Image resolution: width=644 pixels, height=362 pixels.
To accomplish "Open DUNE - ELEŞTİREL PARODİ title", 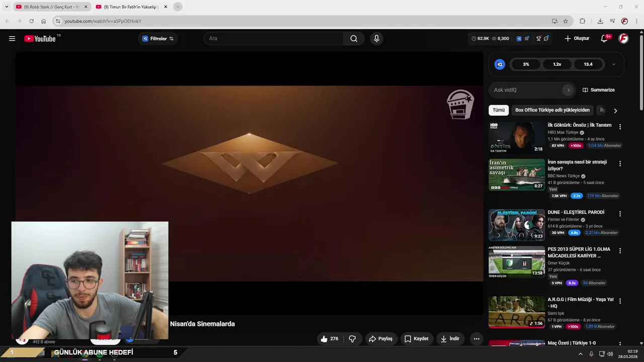I will coord(576,212).
